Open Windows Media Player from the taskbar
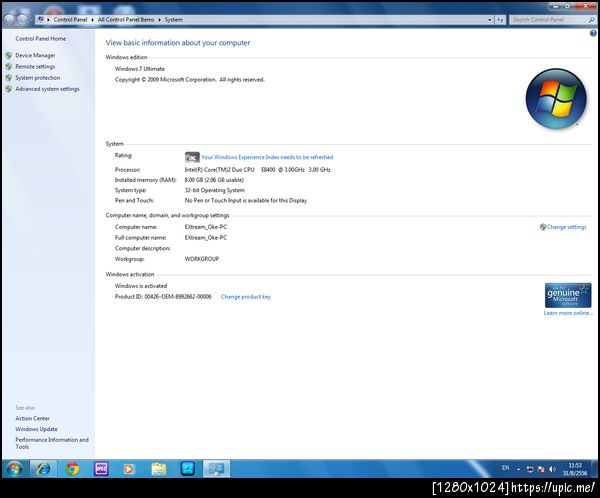This screenshot has width=600, height=498. tap(129, 469)
